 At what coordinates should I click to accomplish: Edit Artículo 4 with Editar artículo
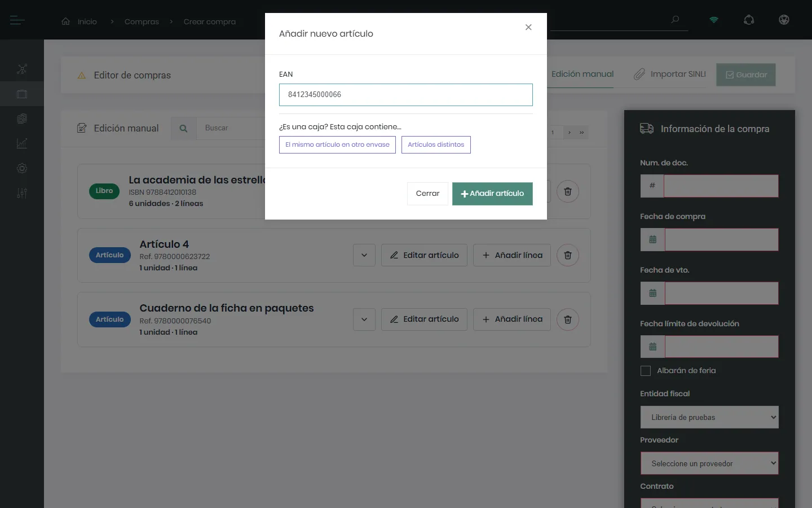click(424, 255)
